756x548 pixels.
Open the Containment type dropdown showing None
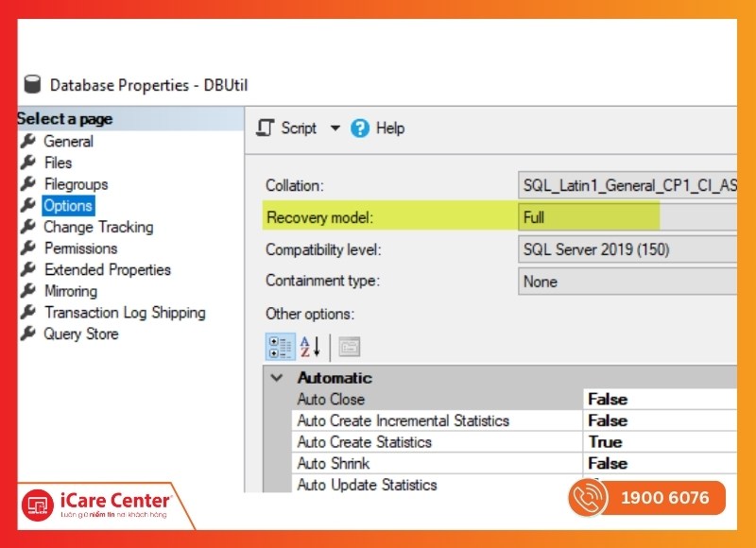click(x=627, y=282)
